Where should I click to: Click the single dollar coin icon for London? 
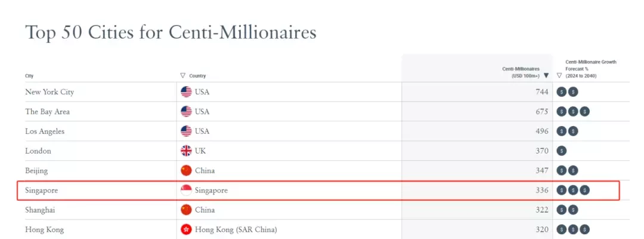tap(562, 151)
